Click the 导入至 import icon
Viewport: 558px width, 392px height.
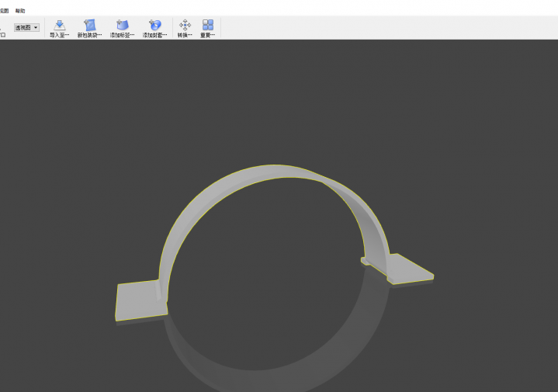point(59,28)
